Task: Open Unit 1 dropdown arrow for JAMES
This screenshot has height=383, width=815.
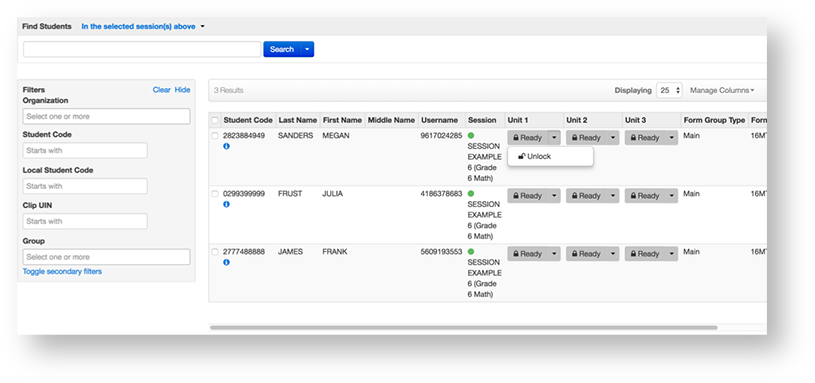Action: [554, 254]
